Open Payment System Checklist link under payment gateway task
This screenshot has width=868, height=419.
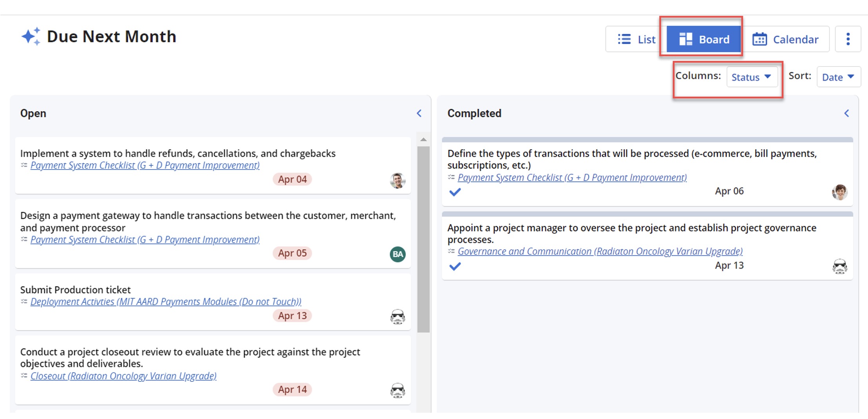click(145, 240)
